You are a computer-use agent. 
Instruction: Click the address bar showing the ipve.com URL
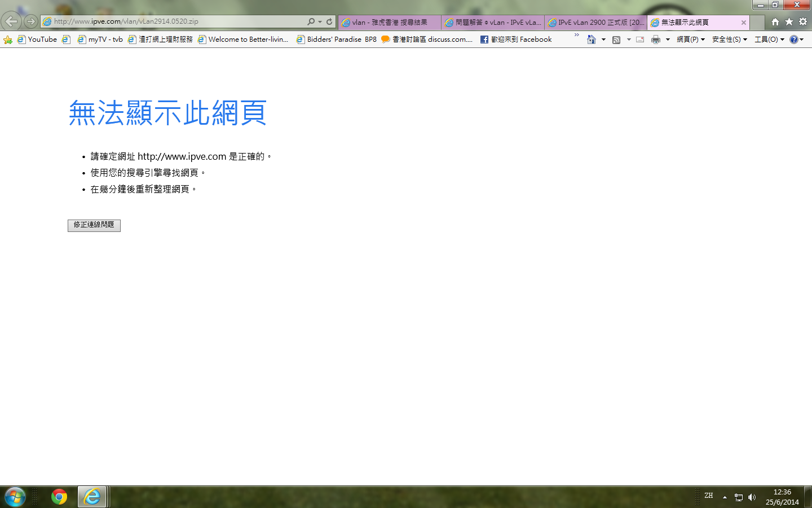point(173,21)
